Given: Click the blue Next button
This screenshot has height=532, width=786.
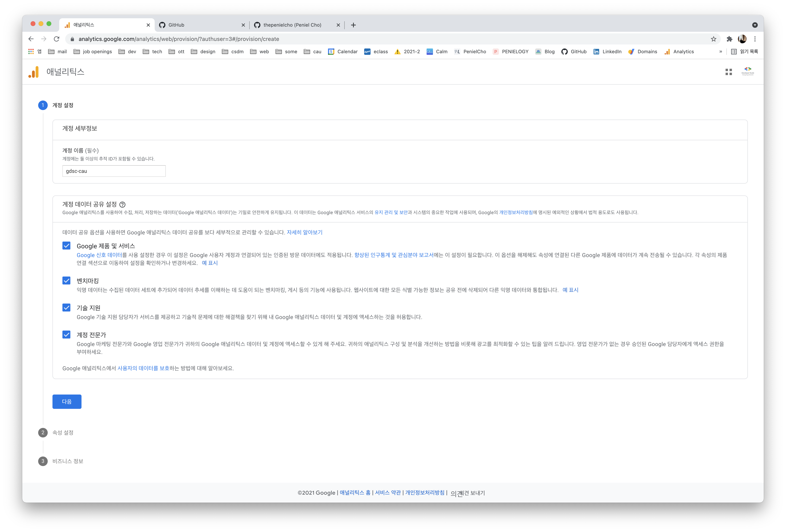Looking at the screenshot, I should click(x=67, y=401).
